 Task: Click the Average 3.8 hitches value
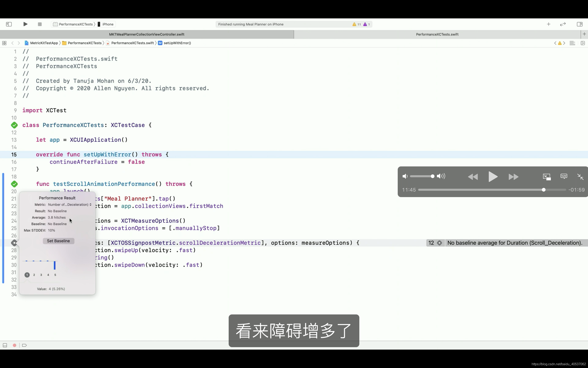pos(57,217)
